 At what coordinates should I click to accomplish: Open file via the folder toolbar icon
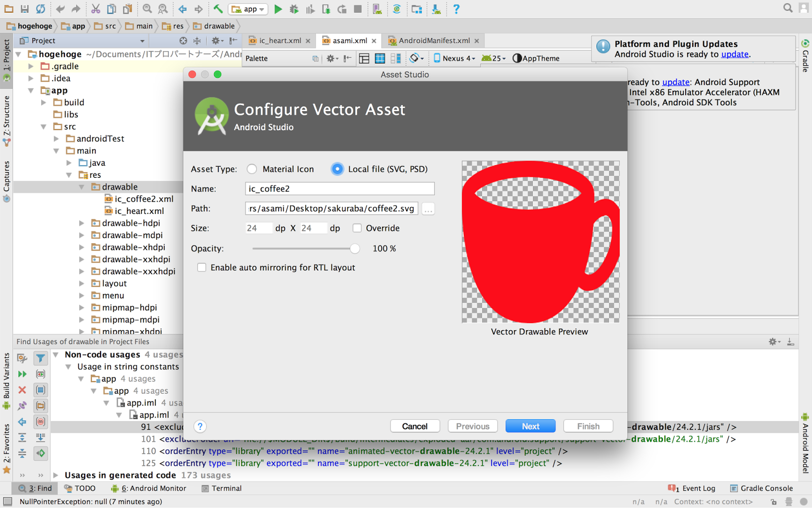point(9,9)
